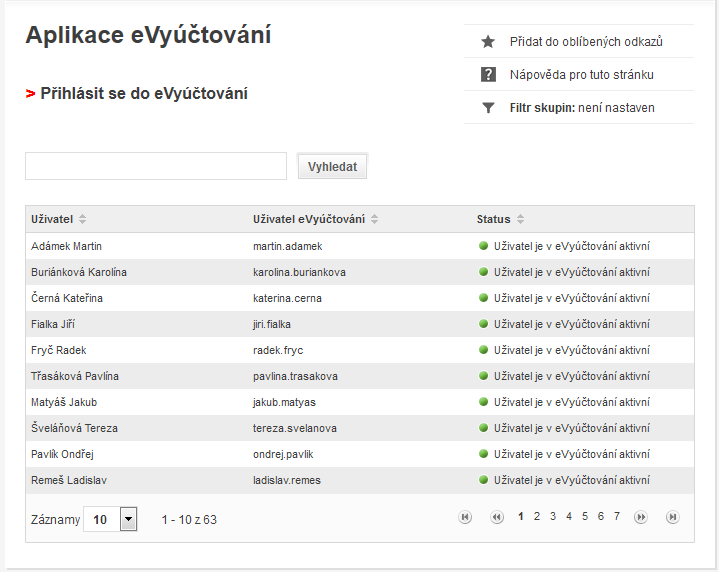Click status text for Matyáš Jakub
719x572 pixels.
click(x=572, y=402)
